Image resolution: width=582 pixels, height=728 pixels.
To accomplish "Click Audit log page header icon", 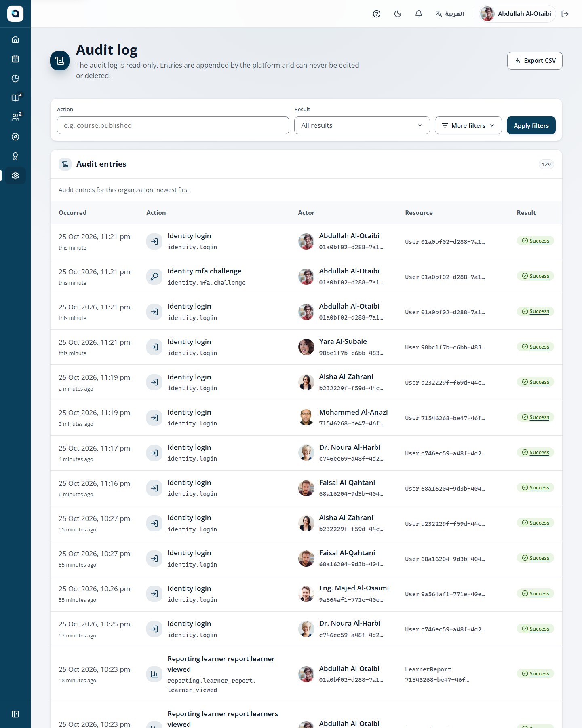I will tap(60, 61).
